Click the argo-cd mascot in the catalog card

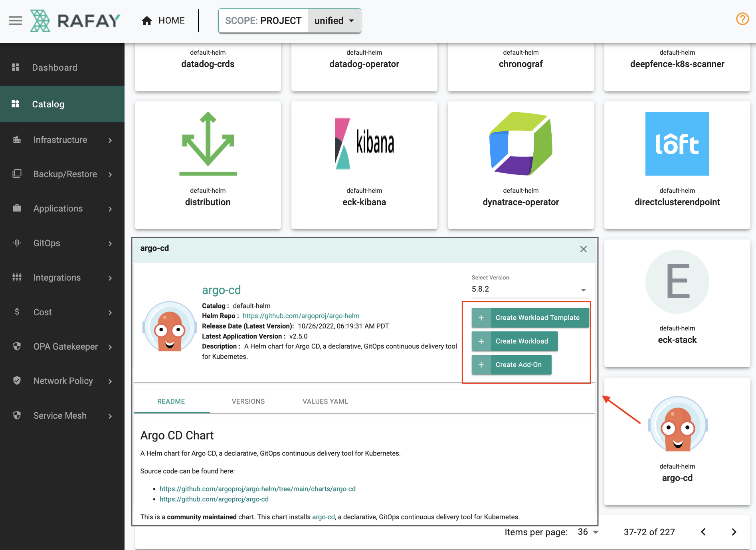pos(677,424)
